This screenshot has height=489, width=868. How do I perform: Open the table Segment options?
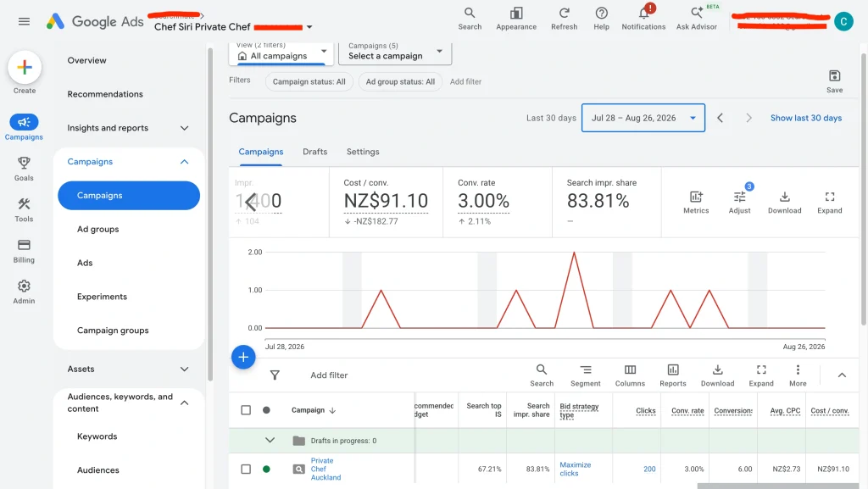pos(585,375)
